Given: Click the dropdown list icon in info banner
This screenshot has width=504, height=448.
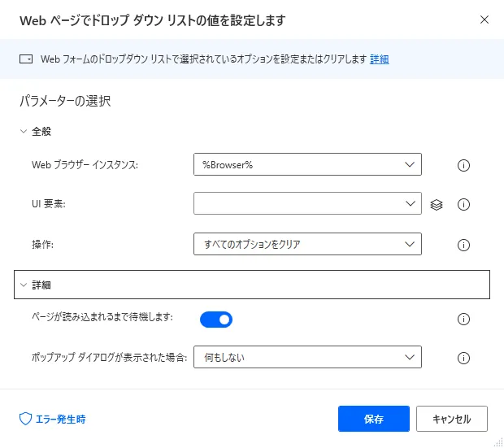Looking at the screenshot, I should [26, 59].
